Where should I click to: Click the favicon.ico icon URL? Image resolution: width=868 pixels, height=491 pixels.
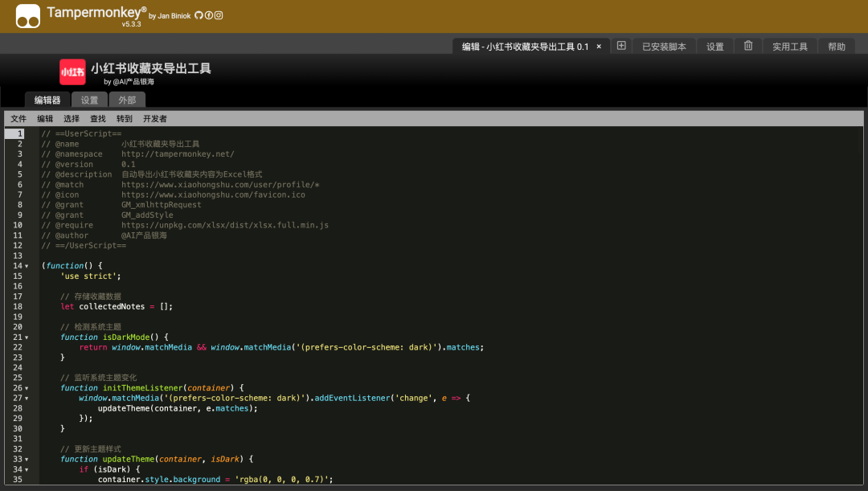(x=213, y=194)
